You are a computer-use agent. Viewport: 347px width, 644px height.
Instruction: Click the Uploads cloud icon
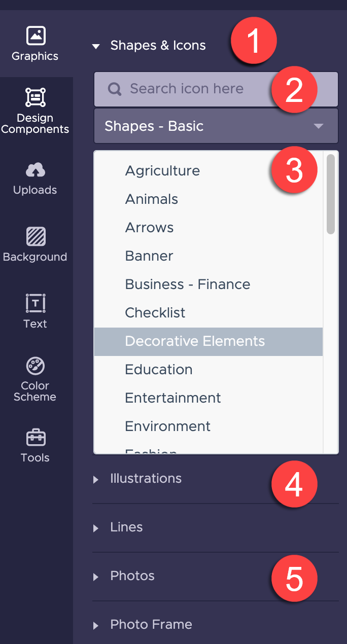35,171
